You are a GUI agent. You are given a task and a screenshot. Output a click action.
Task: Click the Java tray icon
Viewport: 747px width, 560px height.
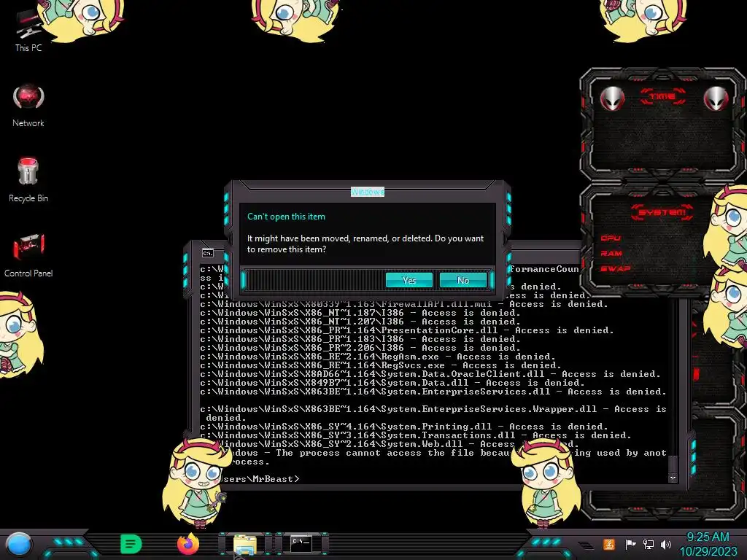click(608, 544)
